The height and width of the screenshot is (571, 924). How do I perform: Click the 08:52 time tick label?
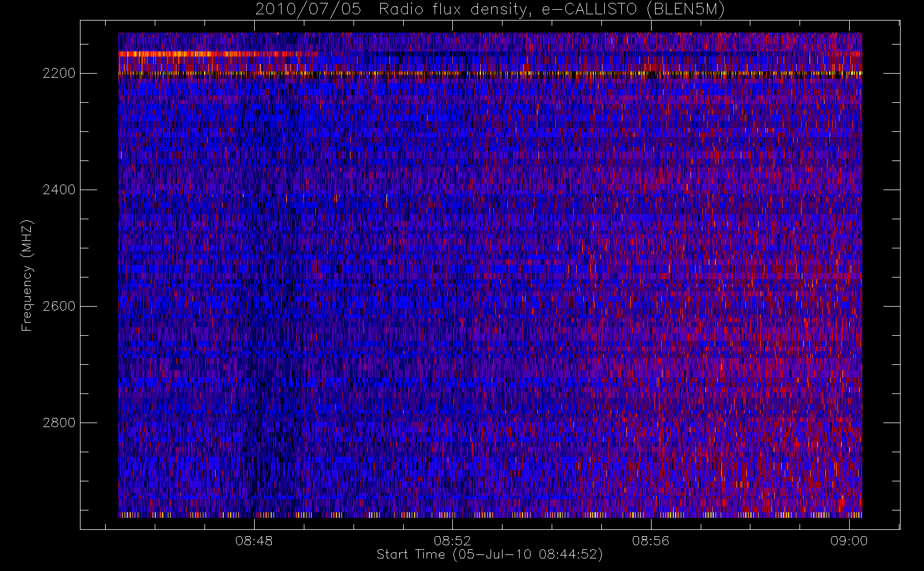click(x=452, y=541)
